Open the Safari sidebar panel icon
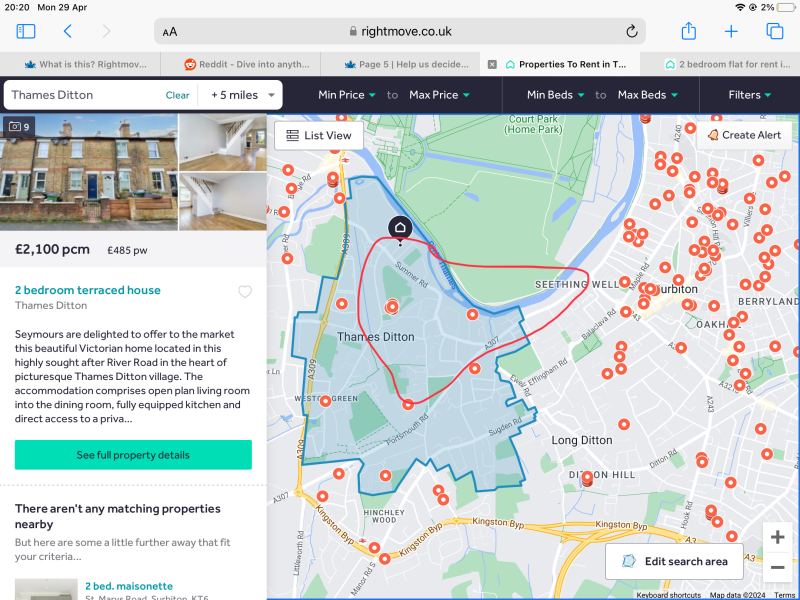 [x=26, y=31]
